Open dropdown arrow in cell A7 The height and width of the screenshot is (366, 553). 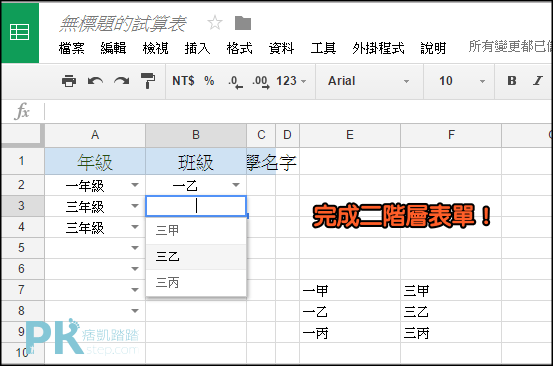point(135,290)
